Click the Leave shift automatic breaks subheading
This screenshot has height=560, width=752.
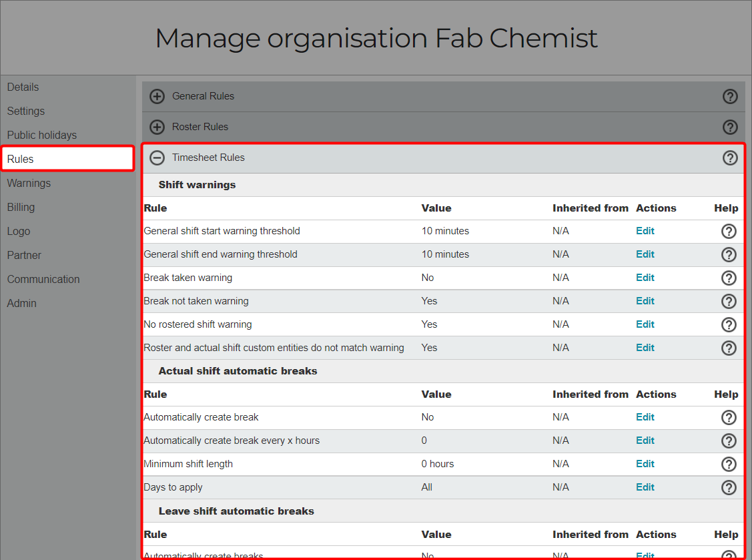pos(236,511)
